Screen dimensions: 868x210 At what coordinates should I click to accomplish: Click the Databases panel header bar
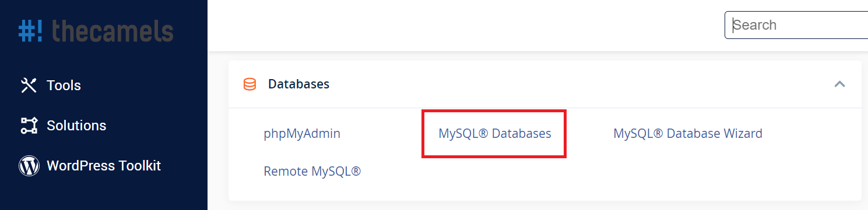tap(544, 84)
